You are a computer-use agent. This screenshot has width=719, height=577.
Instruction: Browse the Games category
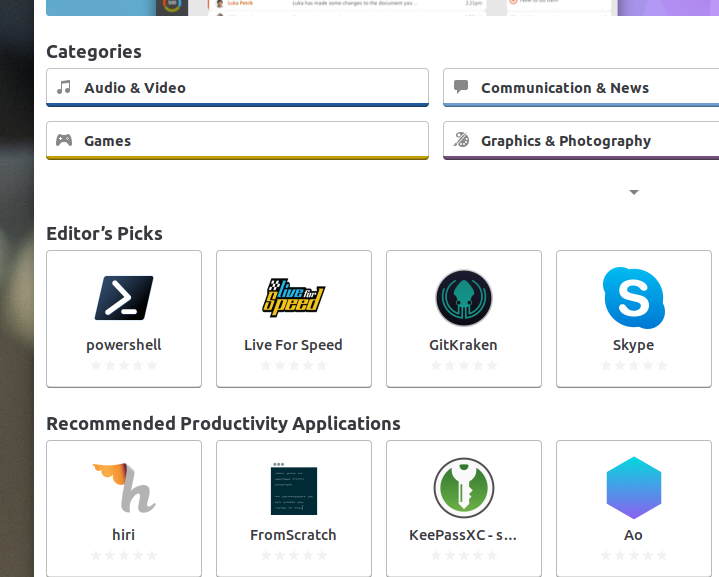pos(237,141)
